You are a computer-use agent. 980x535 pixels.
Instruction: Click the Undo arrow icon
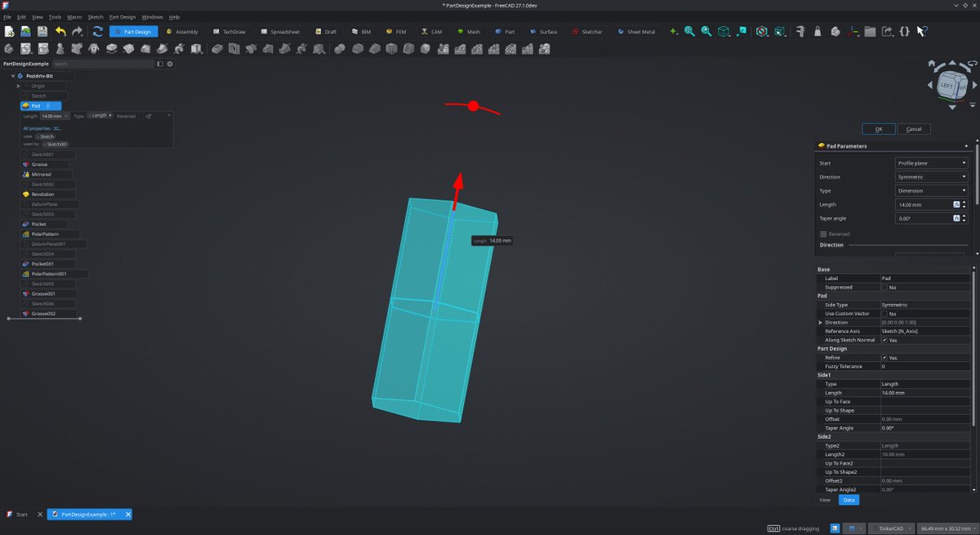pos(60,31)
